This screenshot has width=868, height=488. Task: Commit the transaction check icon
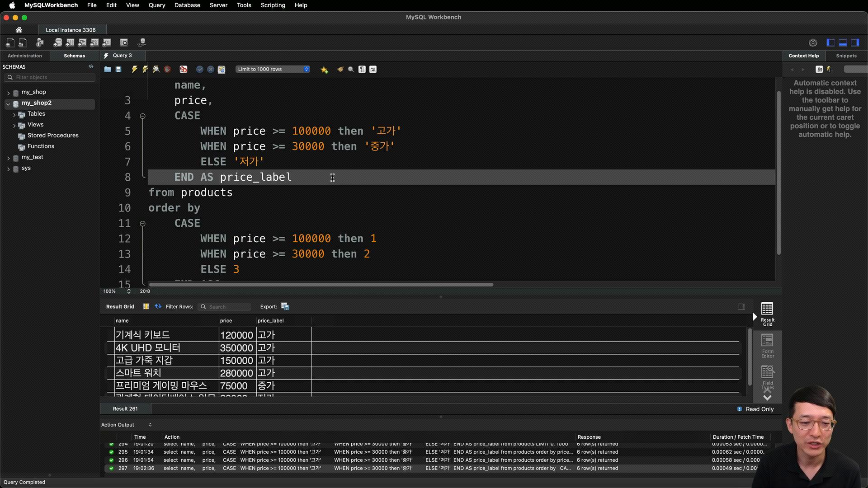click(x=200, y=69)
